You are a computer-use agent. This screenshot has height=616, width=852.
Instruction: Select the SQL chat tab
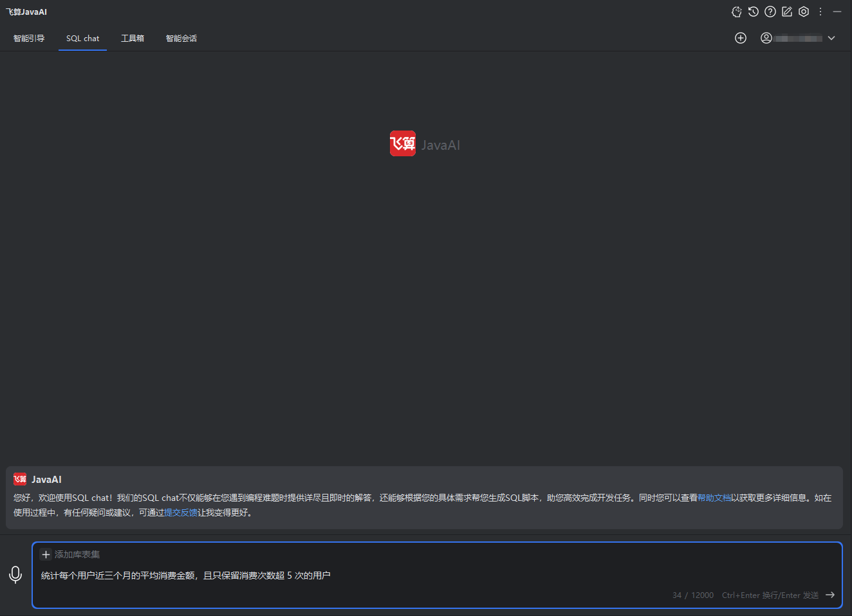(x=82, y=39)
